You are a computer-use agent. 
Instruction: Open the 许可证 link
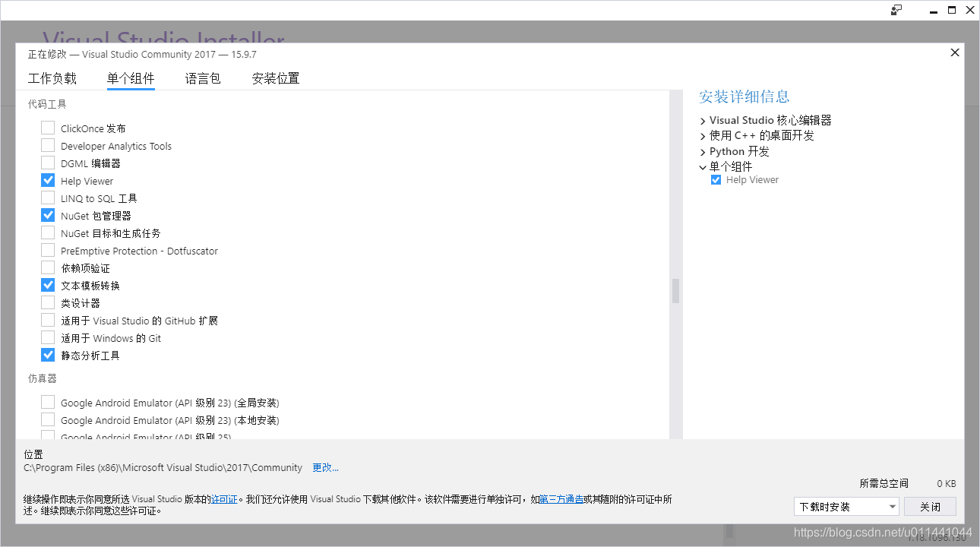point(224,499)
